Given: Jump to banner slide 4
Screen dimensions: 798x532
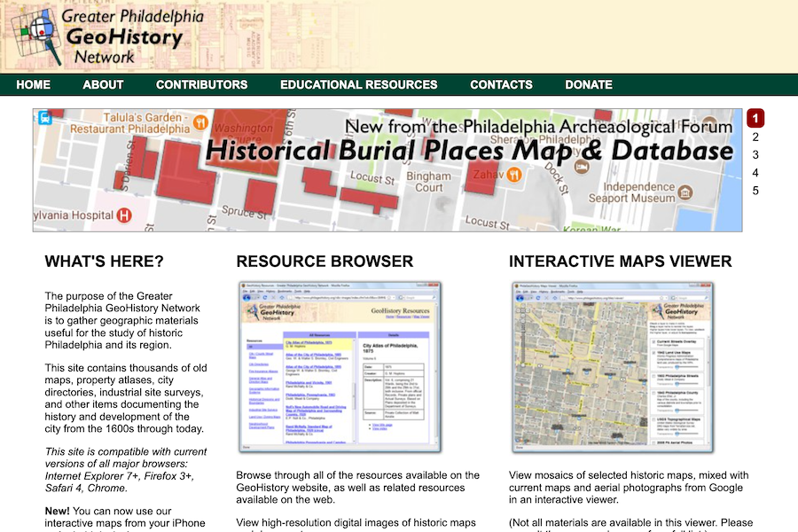Looking at the screenshot, I should coord(755,173).
